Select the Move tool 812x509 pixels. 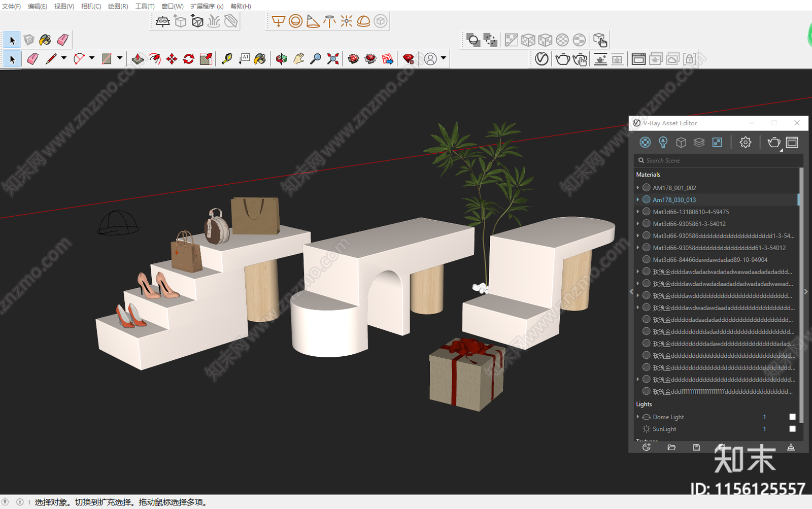(x=172, y=59)
